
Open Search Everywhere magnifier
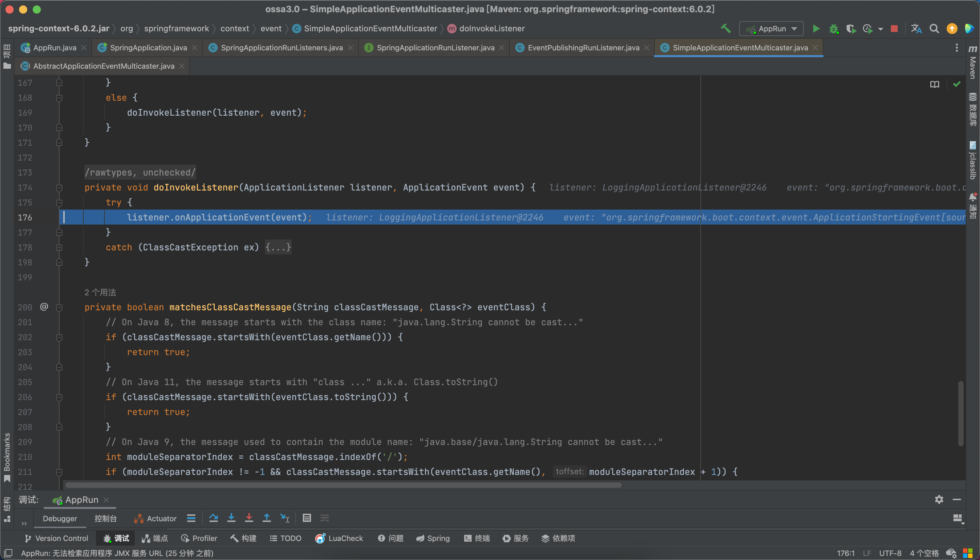pyautogui.click(x=934, y=29)
